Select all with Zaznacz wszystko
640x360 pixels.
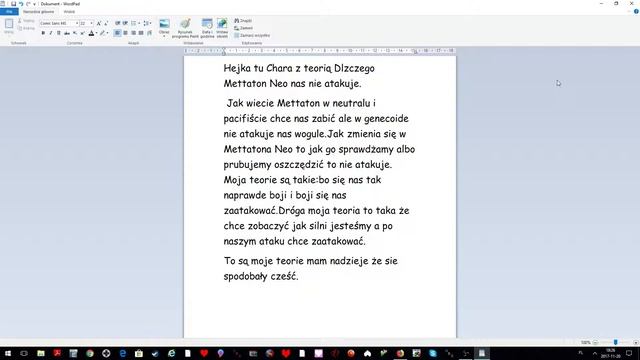(x=252, y=36)
